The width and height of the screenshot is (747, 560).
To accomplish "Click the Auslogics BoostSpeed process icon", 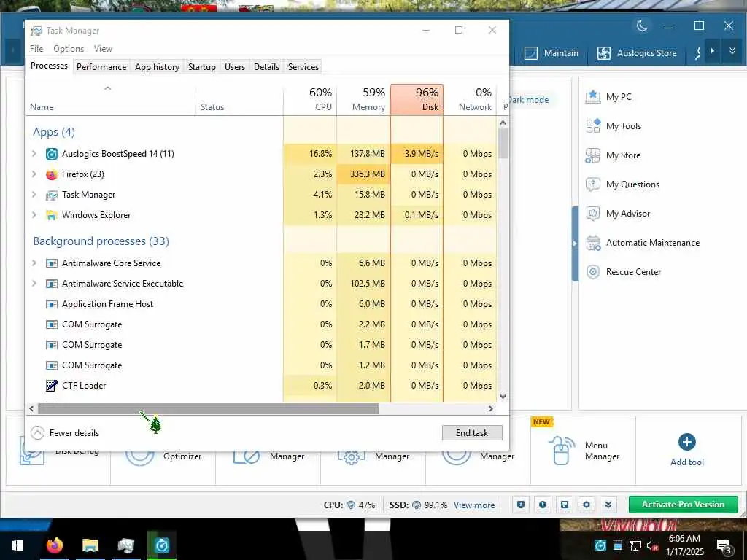I will tap(52, 154).
